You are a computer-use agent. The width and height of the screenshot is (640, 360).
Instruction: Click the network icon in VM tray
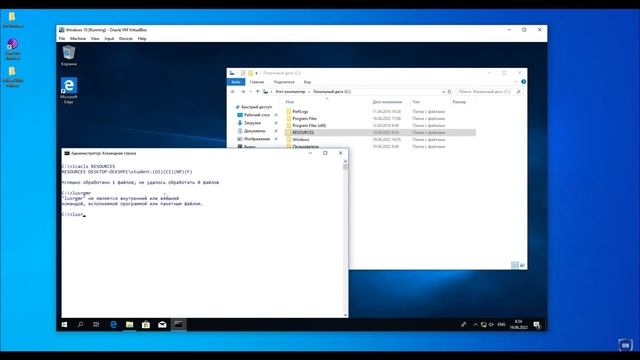[x=484, y=324]
